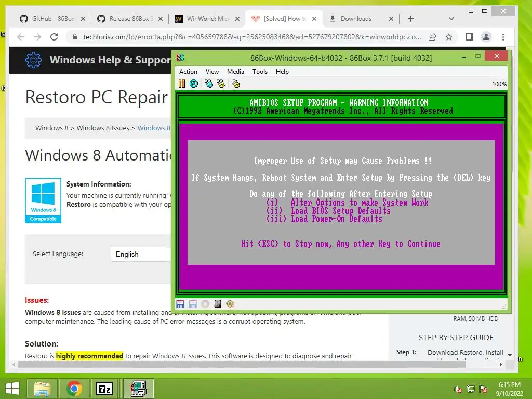Open 7-Zip from the taskbar
The width and height of the screenshot is (532, 399).
pyautogui.click(x=104, y=389)
